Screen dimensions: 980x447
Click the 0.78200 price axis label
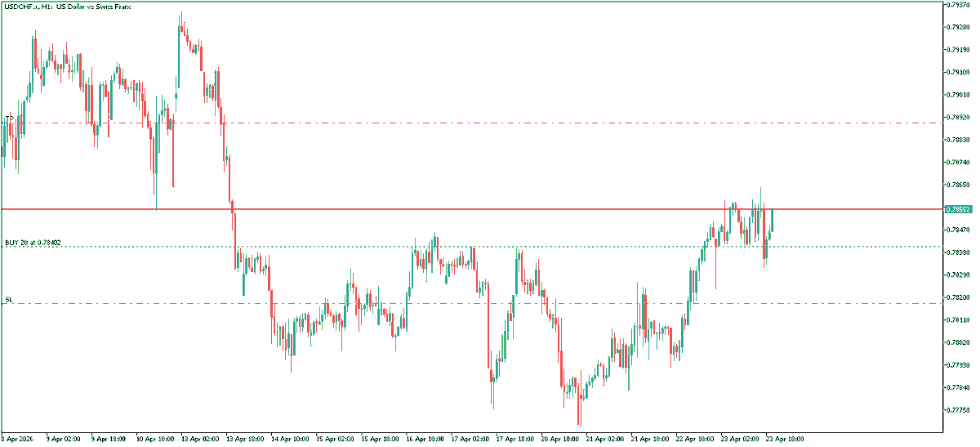coord(958,297)
